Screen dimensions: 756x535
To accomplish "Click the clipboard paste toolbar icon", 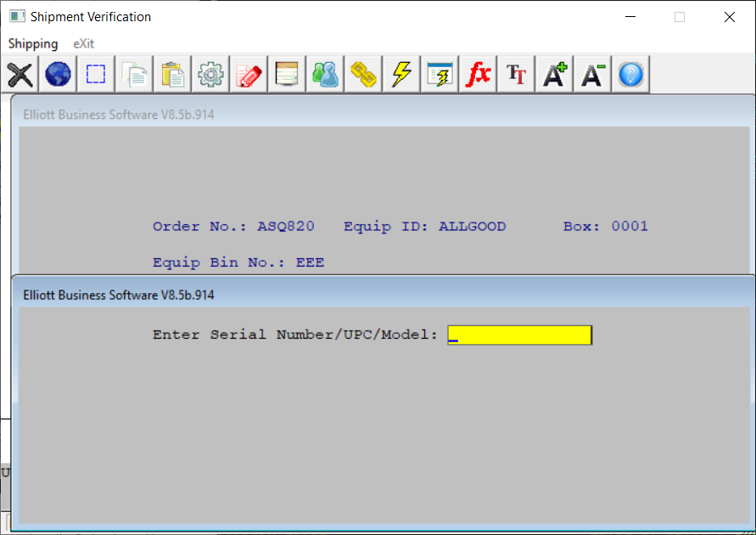I will click(172, 74).
